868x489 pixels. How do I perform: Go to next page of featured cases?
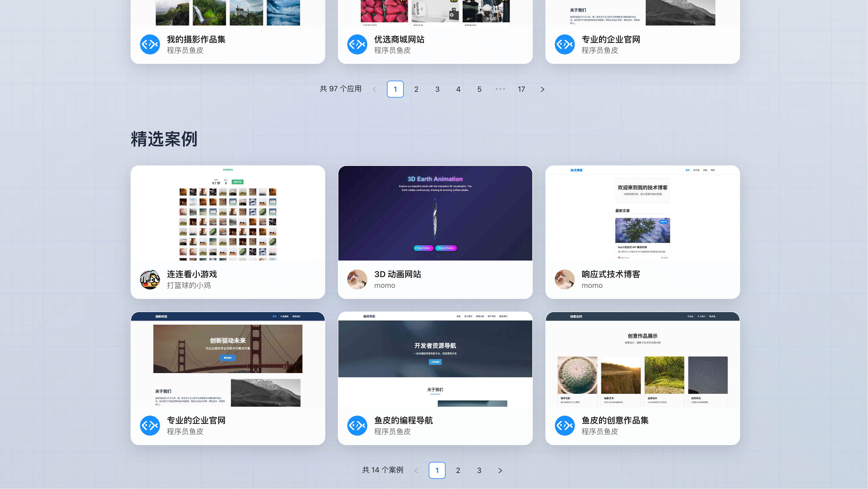[x=500, y=470]
